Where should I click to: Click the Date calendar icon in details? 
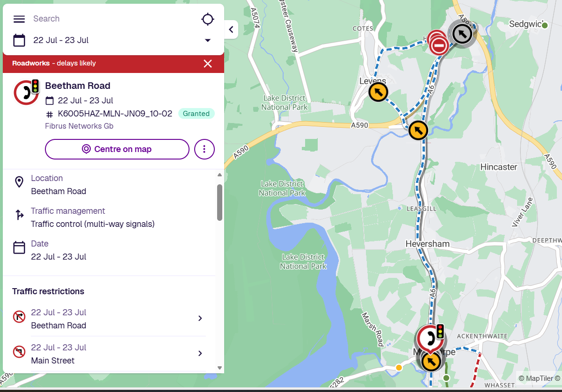click(19, 247)
